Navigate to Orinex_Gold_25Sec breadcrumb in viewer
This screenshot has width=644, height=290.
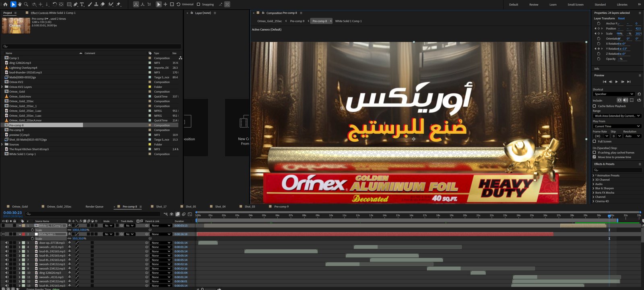[270, 21]
